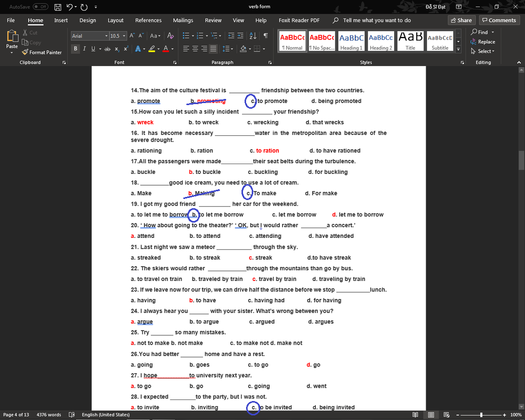The image size is (525, 420).
Task: Click the Copy command
Action: [31, 43]
